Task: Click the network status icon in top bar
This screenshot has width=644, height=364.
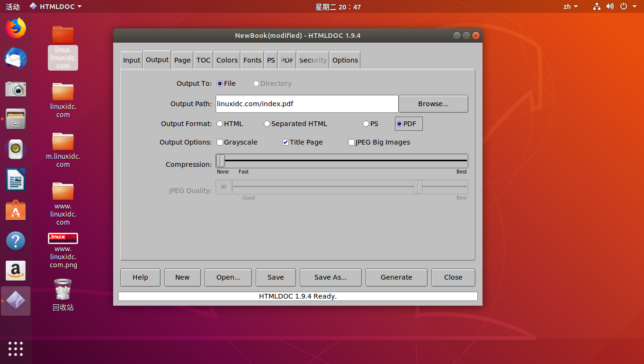Action: (x=597, y=7)
